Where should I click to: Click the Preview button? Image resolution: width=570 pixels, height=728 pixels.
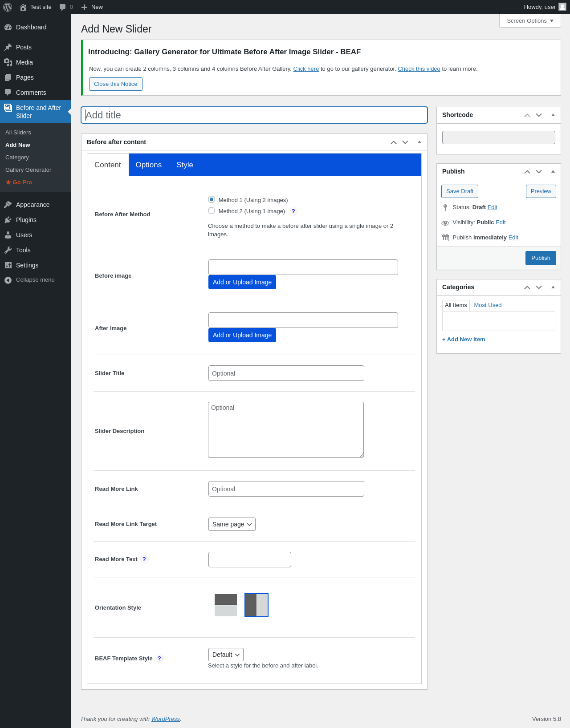541,191
